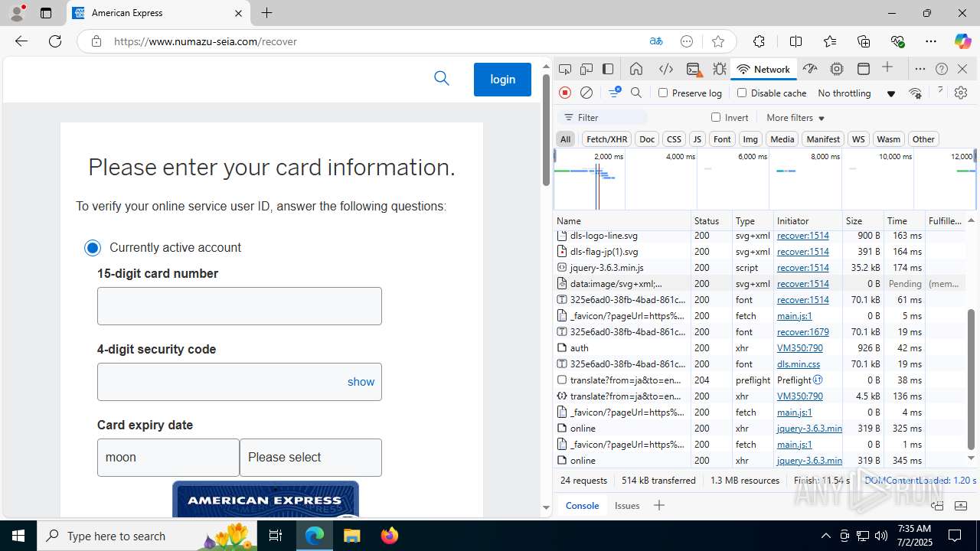Screen dimensions: 980x551
Task: Open network search magnifier icon
Action: click(x=636, y=93)
